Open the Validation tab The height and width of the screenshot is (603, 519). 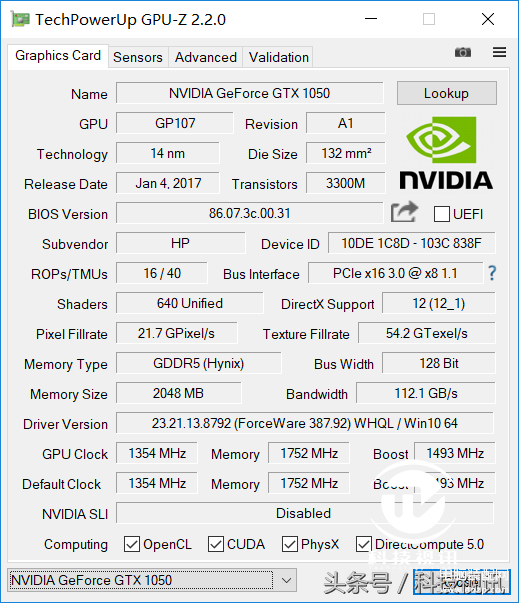click(279, 57)
